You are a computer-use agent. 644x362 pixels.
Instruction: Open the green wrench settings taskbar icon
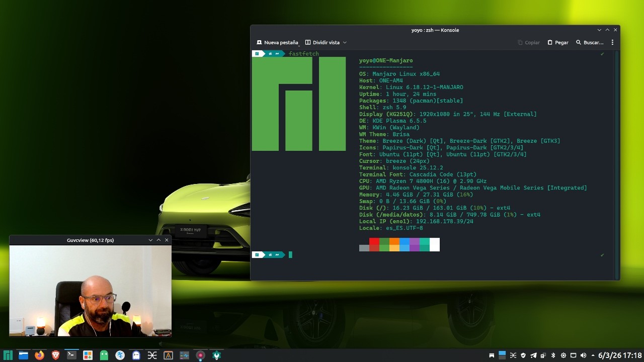pos(216,355)
